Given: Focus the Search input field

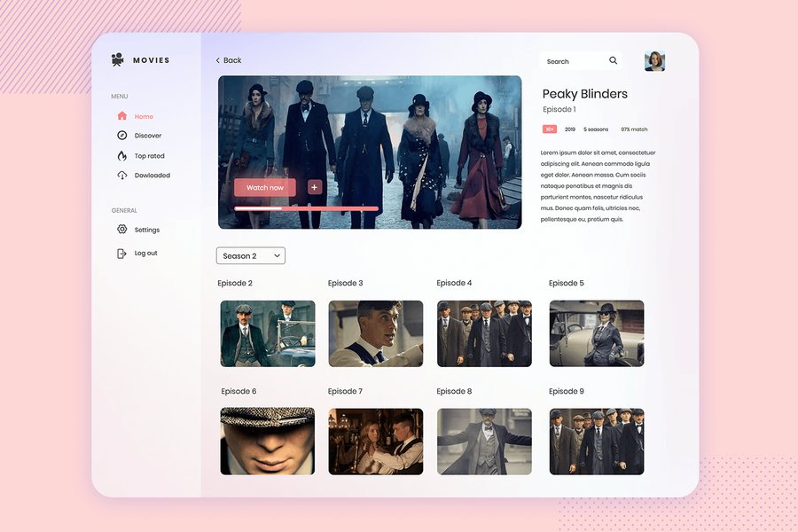Looking at the screenshot, I should click(580, 61).
